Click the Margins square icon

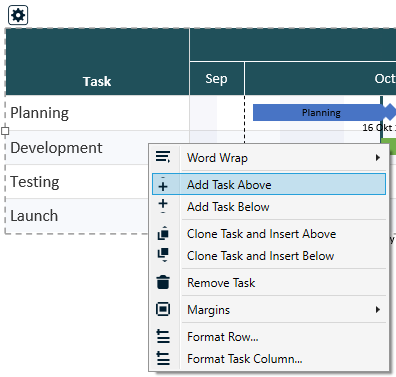tap(163, 309)
